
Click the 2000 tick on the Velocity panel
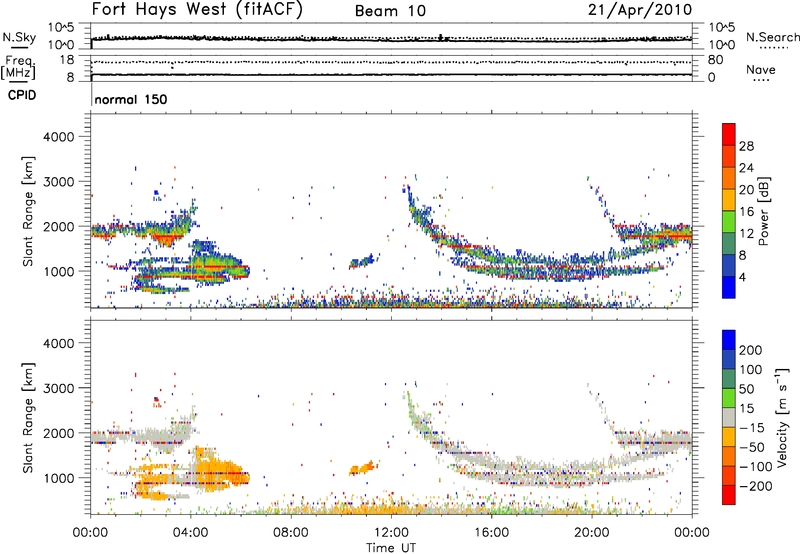(58, 433)
